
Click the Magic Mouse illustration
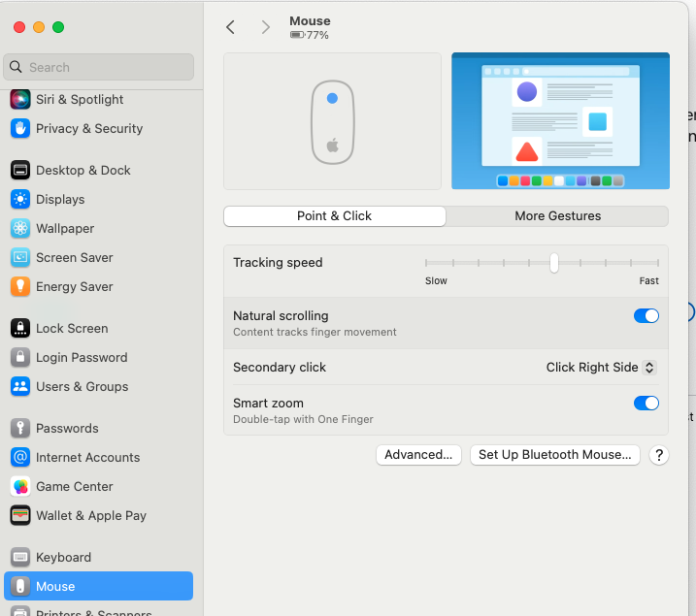(x=332, y=122)
